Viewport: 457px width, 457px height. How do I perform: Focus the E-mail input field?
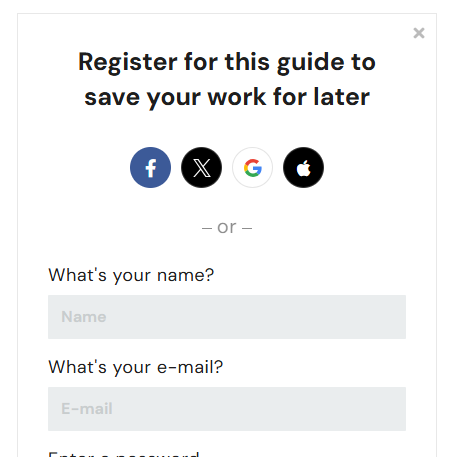click(227, 409)
